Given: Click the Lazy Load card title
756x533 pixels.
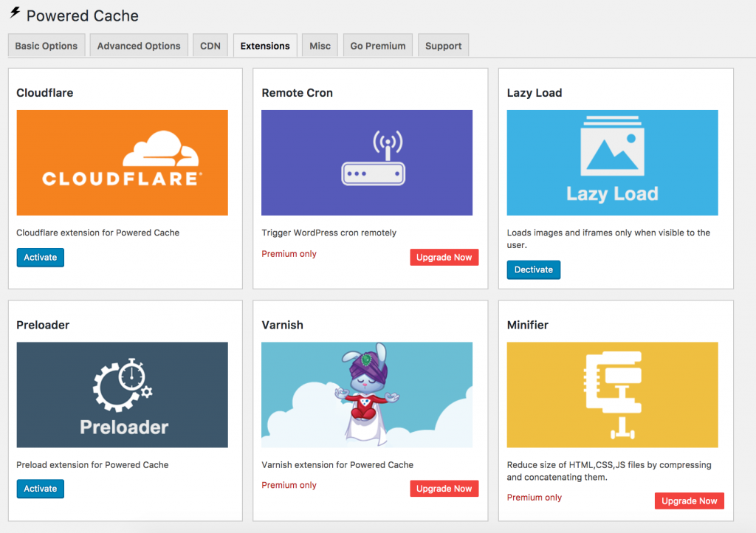Looking at the screenshot, I should coord(535,93).
